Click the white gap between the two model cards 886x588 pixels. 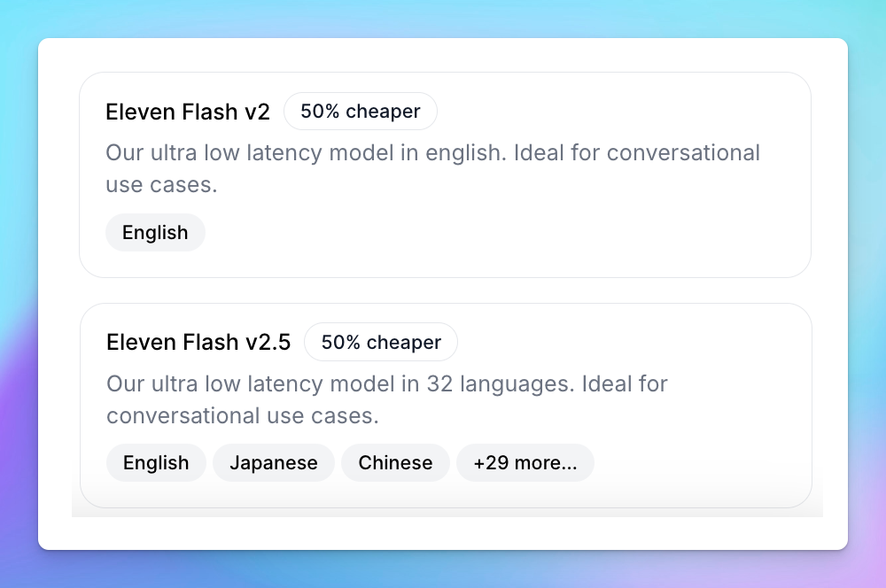[443, 290]
